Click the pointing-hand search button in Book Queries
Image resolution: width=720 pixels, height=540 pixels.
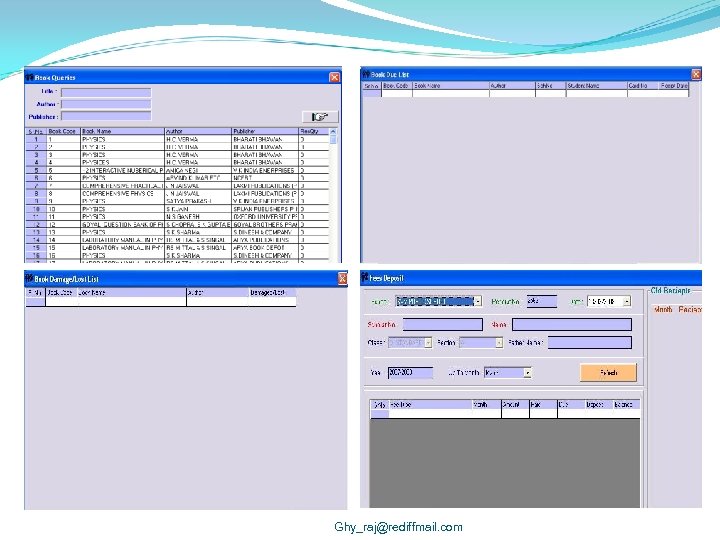[x=320, y=117]
